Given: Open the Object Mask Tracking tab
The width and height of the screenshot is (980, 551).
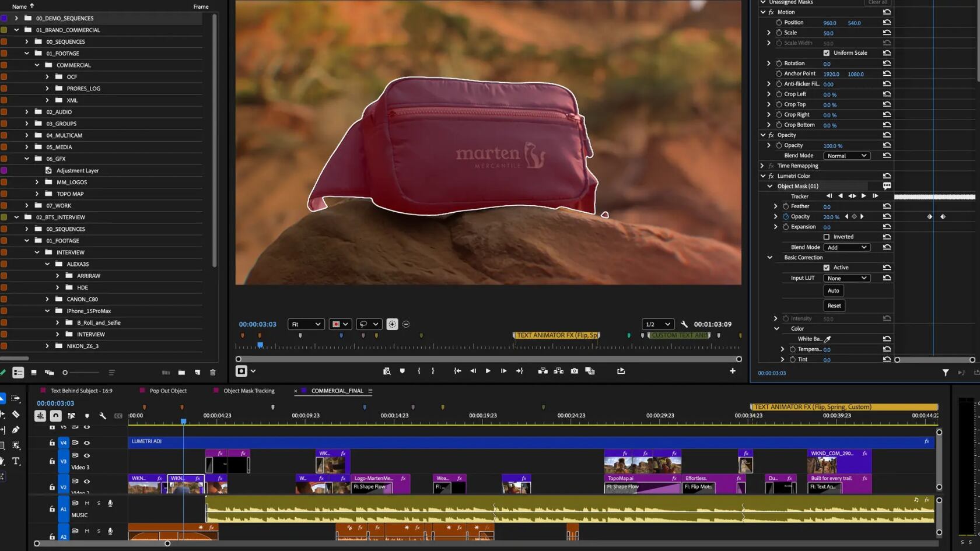Looking at the screenshot, I should (x=249, y=391).
